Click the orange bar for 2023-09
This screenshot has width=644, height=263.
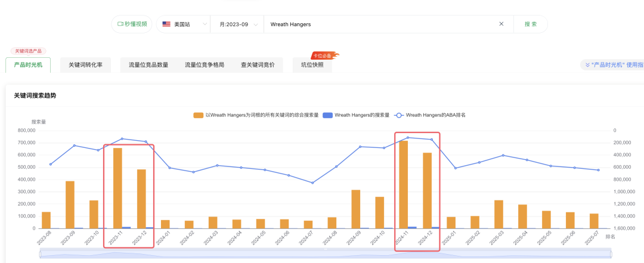click(70, 205)
